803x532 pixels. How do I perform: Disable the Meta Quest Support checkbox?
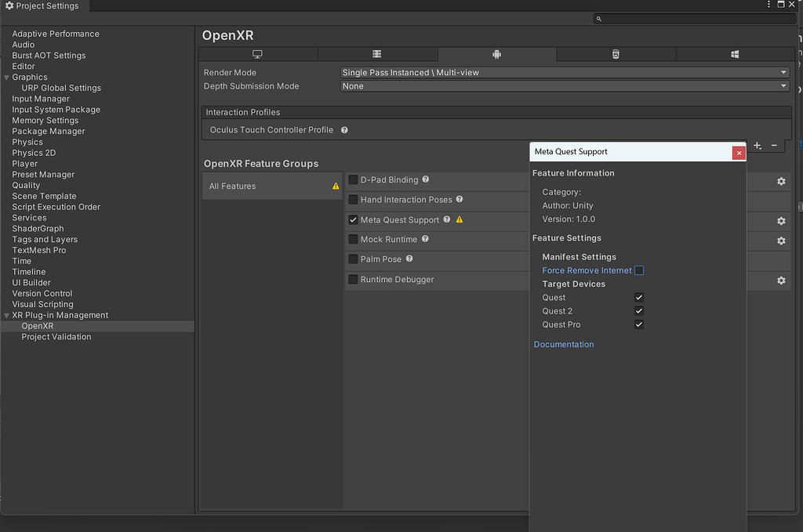tap(354, 220)
